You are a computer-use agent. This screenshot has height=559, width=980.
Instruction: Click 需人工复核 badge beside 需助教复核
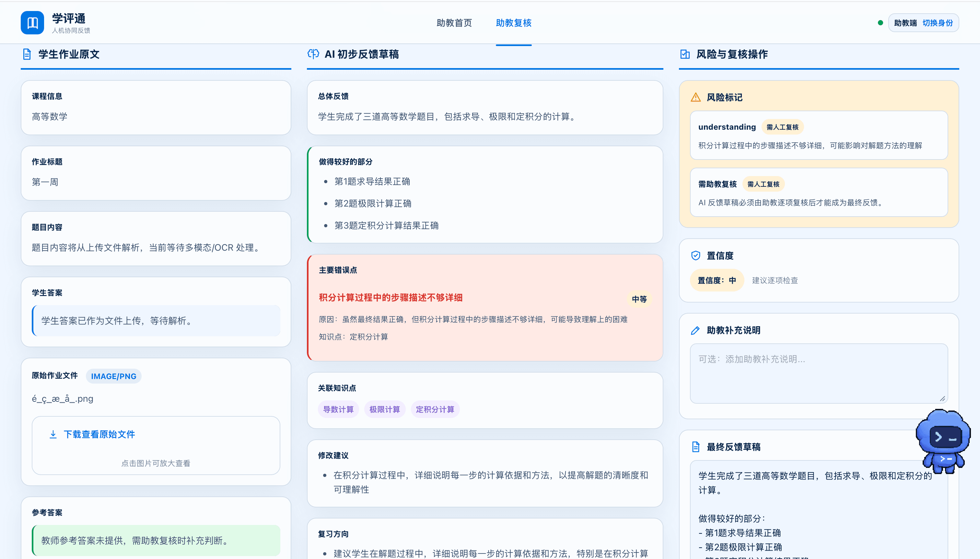tap(764, 184)
